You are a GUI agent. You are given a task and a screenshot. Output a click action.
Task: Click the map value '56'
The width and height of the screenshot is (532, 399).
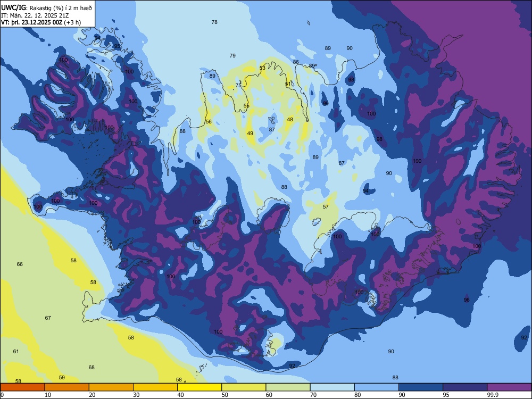(x=209, y=121)
